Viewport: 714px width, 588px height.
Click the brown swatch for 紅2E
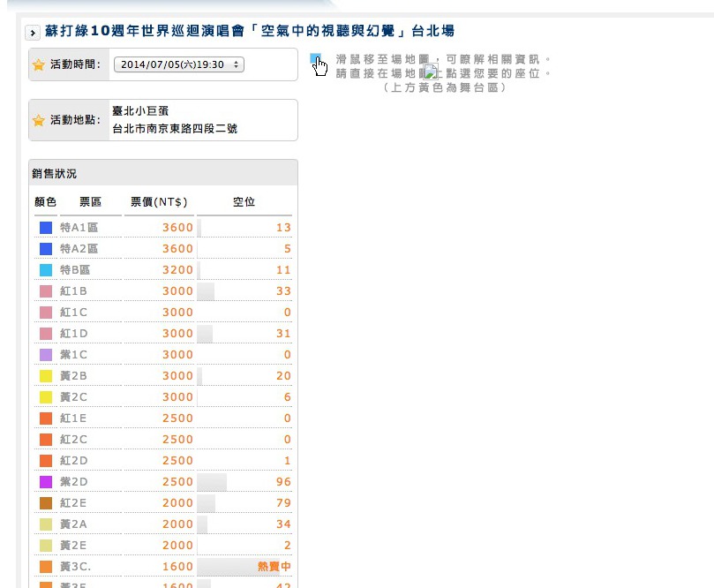46,503
